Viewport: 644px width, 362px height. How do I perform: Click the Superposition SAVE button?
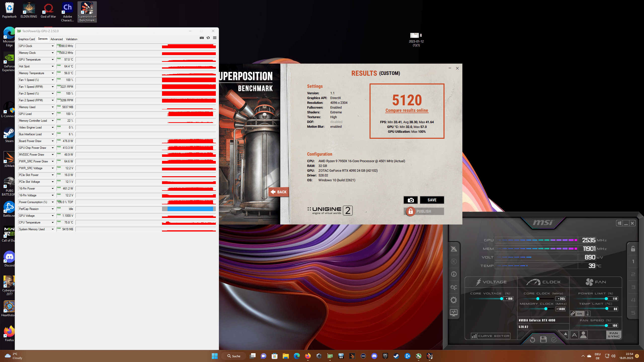coord(432,200)
